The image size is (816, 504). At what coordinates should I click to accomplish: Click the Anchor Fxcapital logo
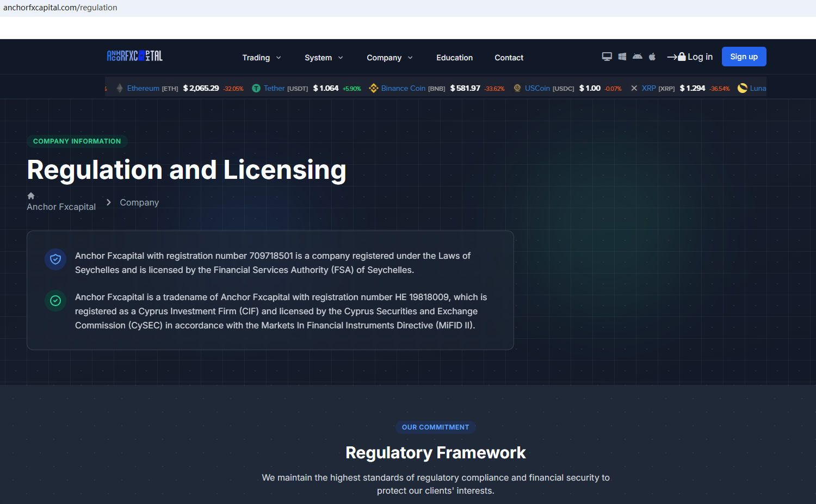tap(134, 56)
